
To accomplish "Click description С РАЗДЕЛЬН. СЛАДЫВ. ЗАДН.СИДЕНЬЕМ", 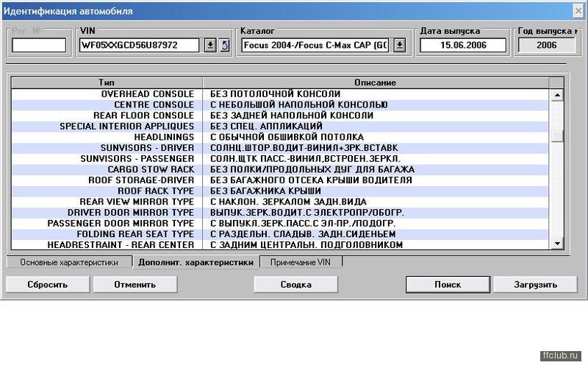I will click(x=303, y=234).
